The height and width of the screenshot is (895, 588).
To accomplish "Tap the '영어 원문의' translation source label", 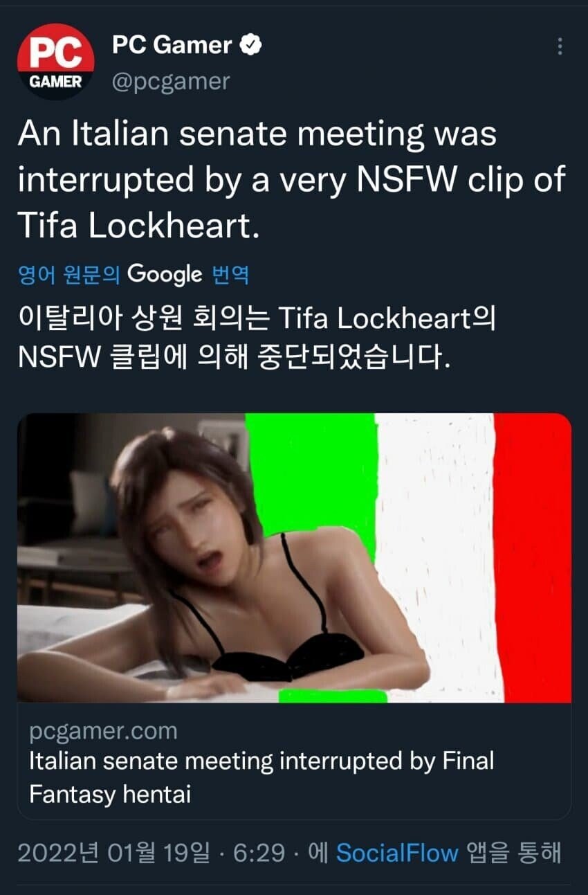I will point(69,275).
